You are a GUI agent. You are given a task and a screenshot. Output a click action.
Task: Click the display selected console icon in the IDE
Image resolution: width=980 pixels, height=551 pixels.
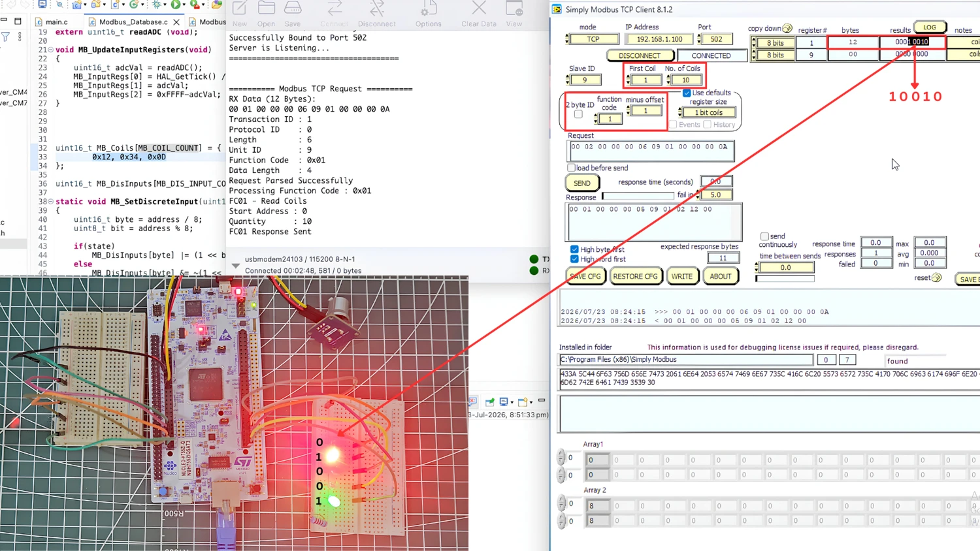pos(504,401)
